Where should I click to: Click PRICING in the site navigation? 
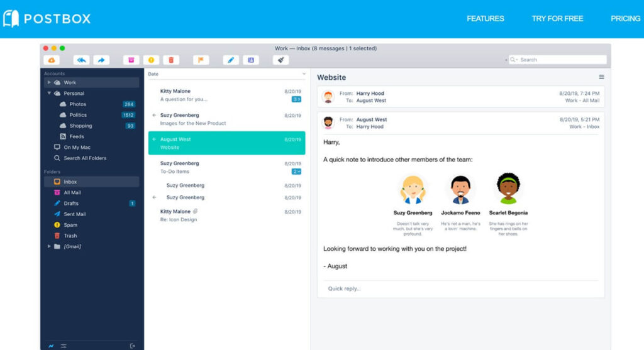[626, 18]
